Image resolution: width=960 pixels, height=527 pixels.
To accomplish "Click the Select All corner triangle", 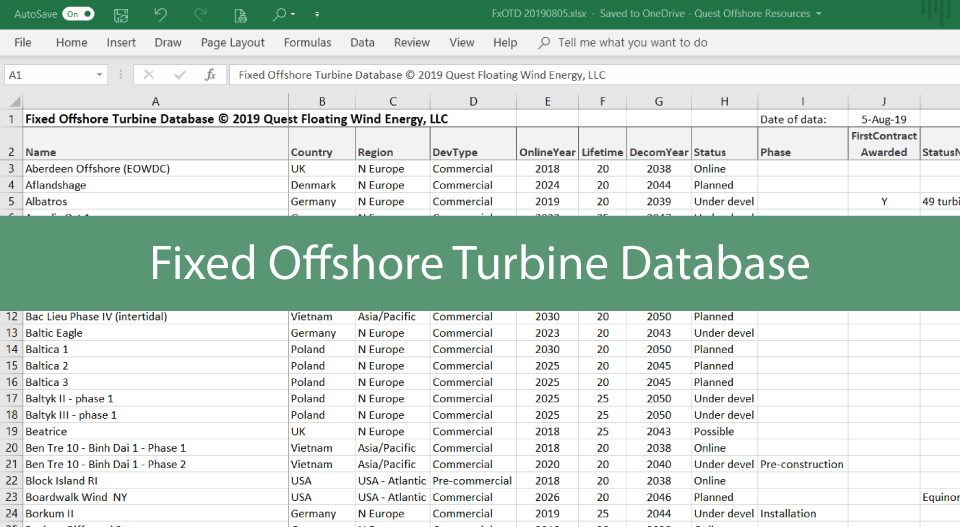I will (x=15, y=102).
